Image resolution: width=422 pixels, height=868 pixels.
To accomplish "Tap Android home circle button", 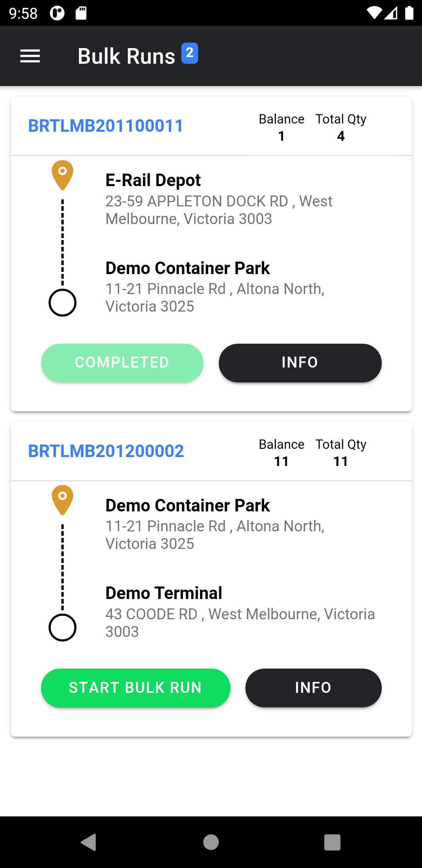I will [211, 842].
